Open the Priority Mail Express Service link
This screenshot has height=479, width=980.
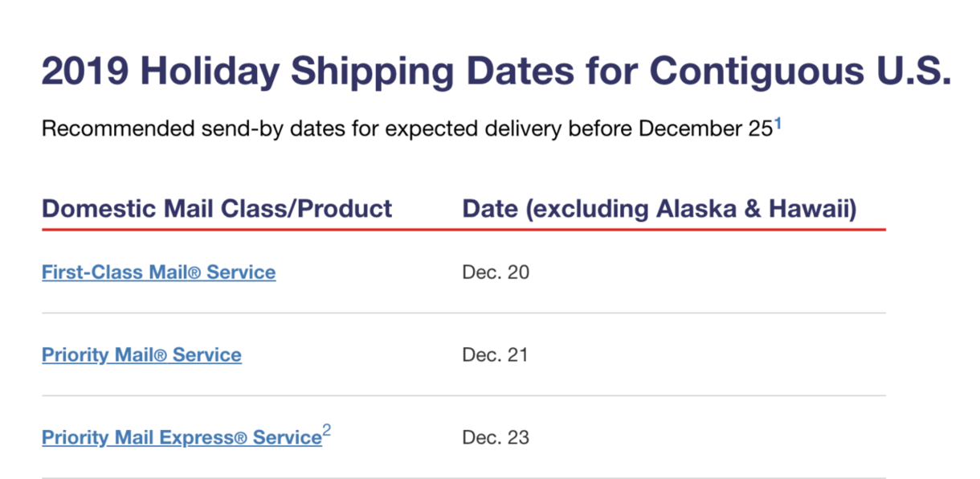tap(182, 438)
